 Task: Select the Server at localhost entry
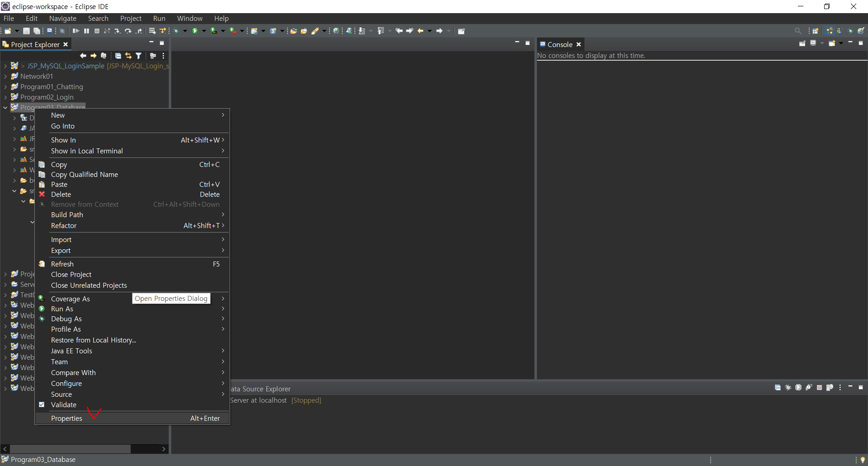276,400
